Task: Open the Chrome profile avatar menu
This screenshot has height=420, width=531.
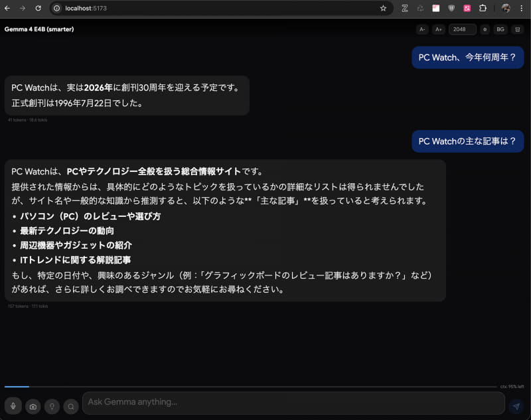Action: click(507, 9)
